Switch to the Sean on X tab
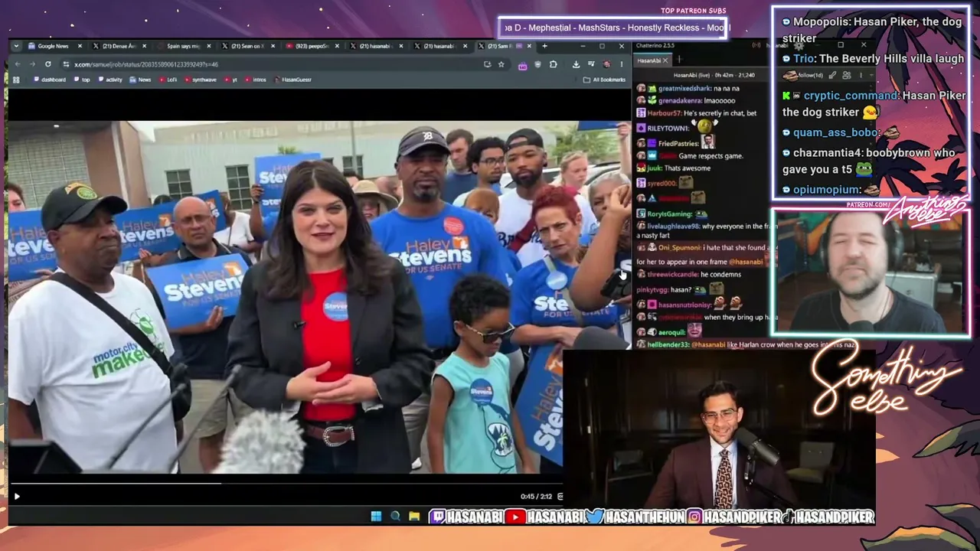 [247, 46]
